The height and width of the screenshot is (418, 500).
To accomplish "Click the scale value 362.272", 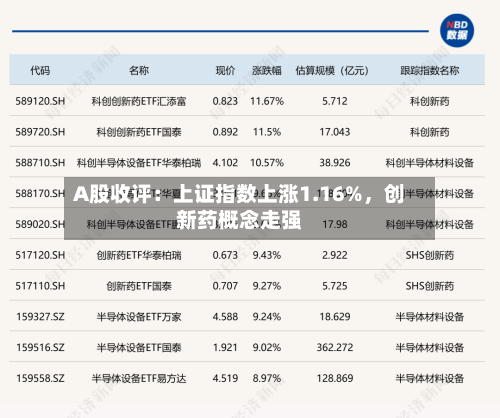I will pos(335,347).
